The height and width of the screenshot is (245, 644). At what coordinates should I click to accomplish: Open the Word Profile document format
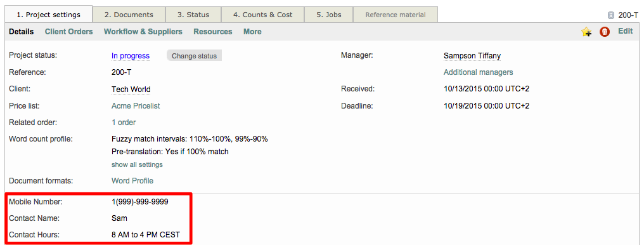point(132,180)
